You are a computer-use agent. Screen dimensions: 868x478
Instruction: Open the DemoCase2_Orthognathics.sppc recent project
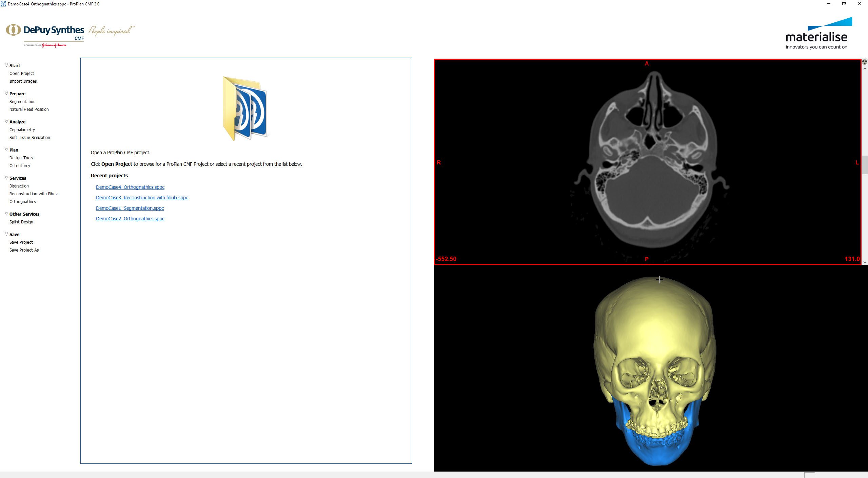click(130, 219)
